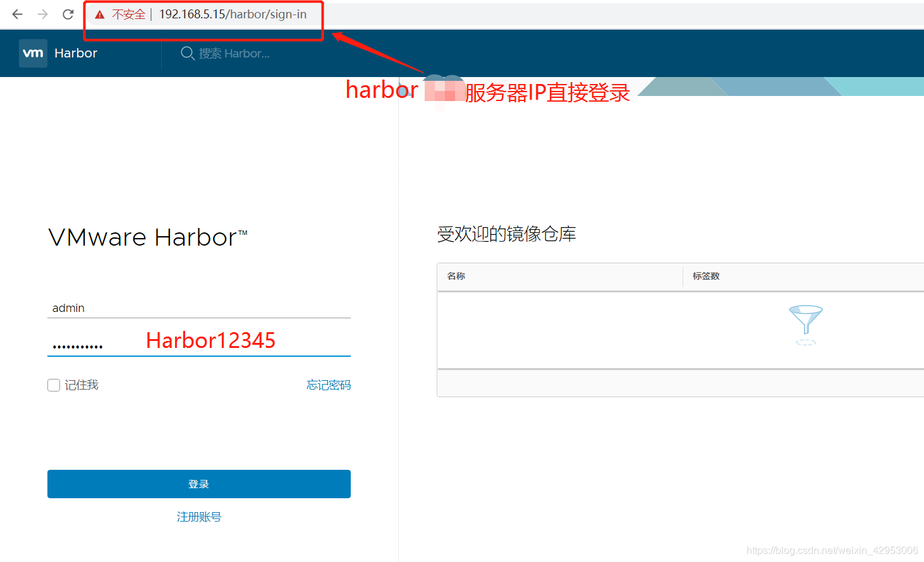Screen dimensions: 924x562
Task: Click the 受欢迎的镜像仓库 heading
Action: [x=506, y=234]
